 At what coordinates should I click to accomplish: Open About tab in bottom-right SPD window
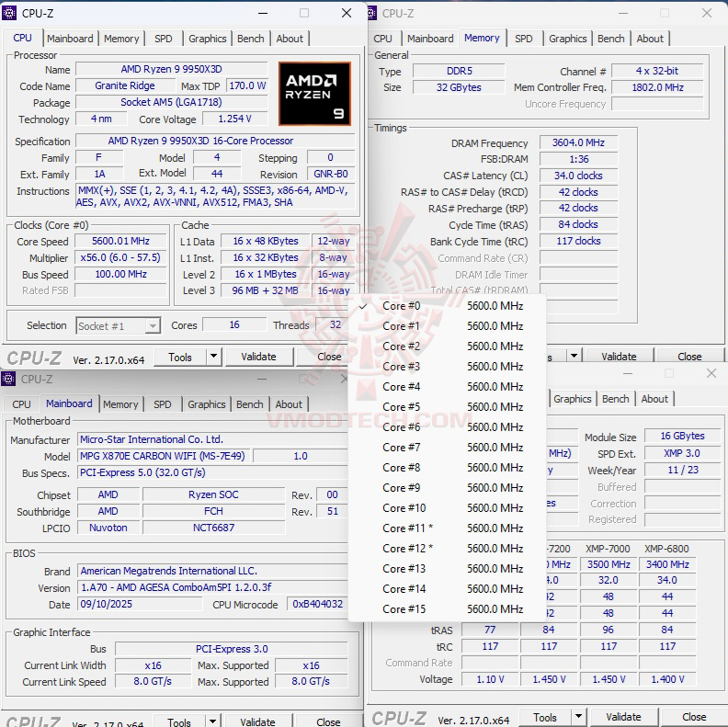point(654,399)
